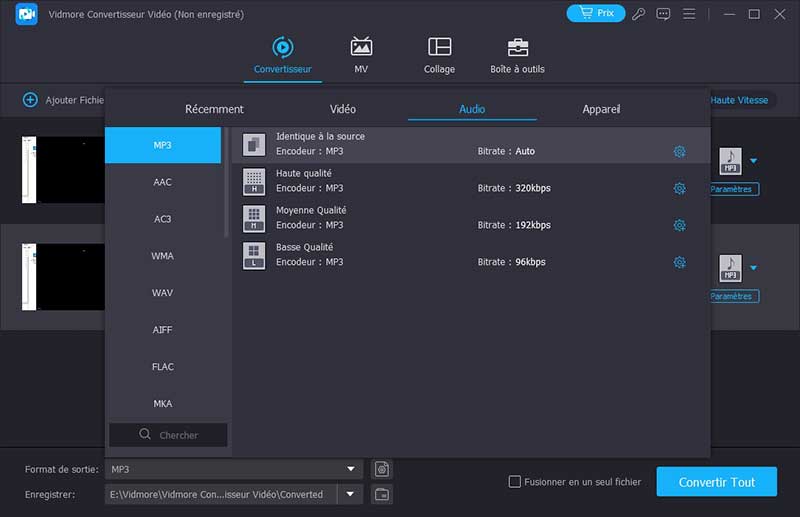Open settings gear for Moyenne Qualité
This screenshot has height=517, width=800.
pos(679,225)
